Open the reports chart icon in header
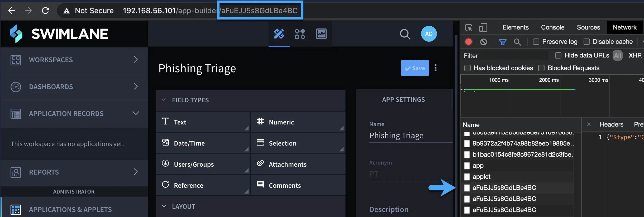The height and width of the screenshot is (217, 644). 321,34
